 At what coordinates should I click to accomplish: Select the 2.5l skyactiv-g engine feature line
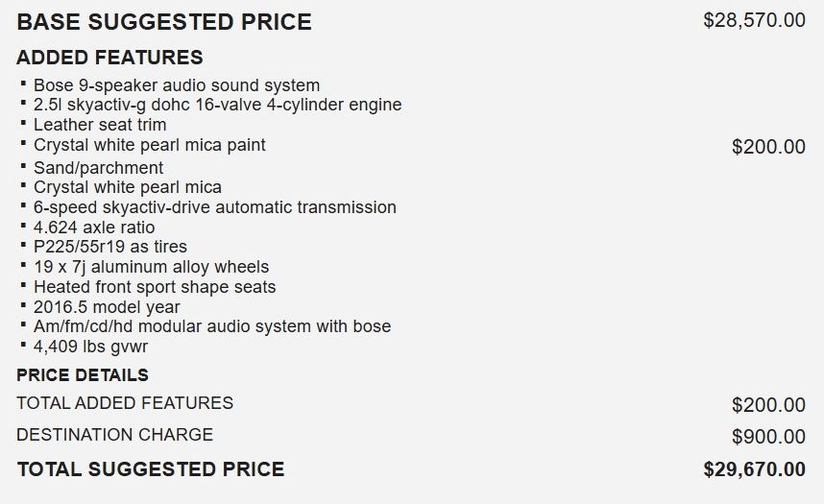pos(217,105)
